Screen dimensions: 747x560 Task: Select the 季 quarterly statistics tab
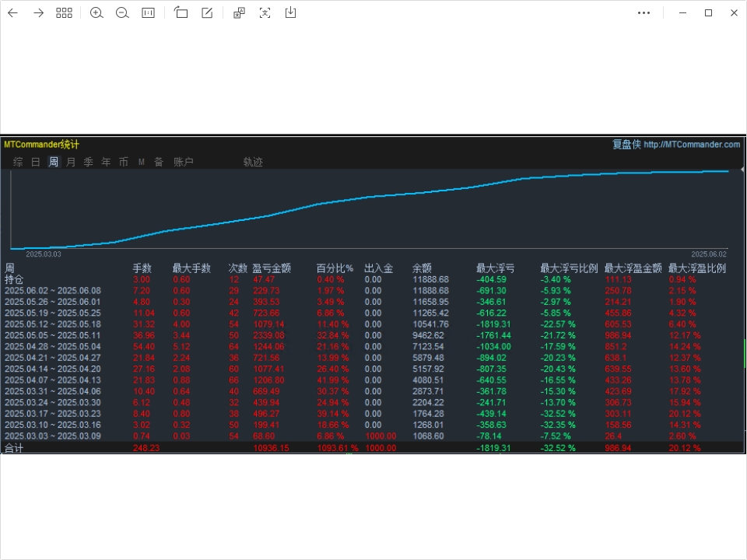tap(89, 162)
